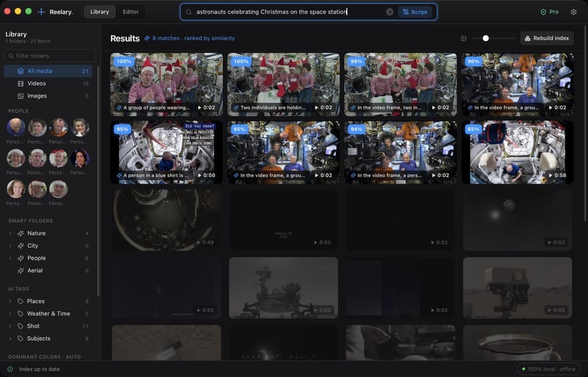Open the clip 'A person in a blue shirt is...'

tap(166, 152)
